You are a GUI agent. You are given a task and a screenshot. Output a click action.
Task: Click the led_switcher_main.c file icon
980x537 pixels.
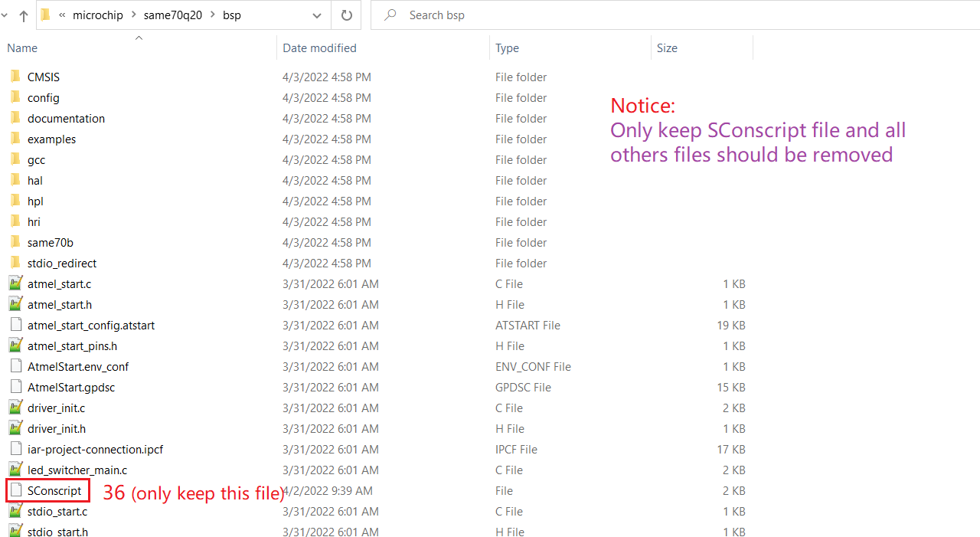(x=15, y=470)
